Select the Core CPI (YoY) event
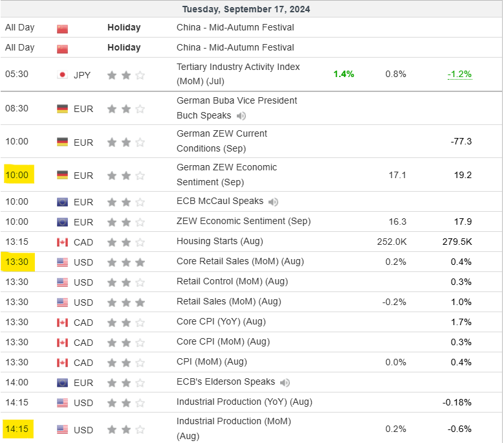 click(221, 322)
